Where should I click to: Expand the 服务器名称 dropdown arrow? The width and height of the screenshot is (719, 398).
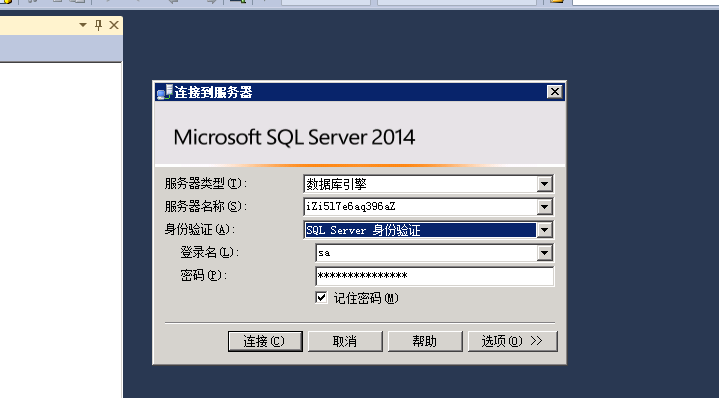pos(544,207)
